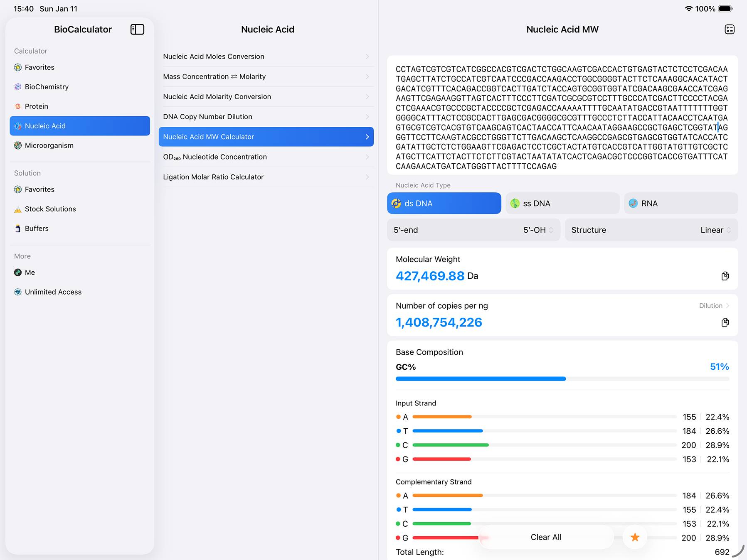
Task: Switch nucleic acid type to RNA
Action: pyautogui.click(x=680, y=204)
